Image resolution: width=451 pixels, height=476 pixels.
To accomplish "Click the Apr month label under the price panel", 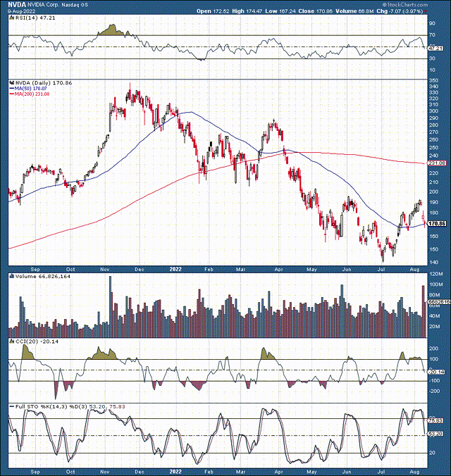I will [278, 269].
